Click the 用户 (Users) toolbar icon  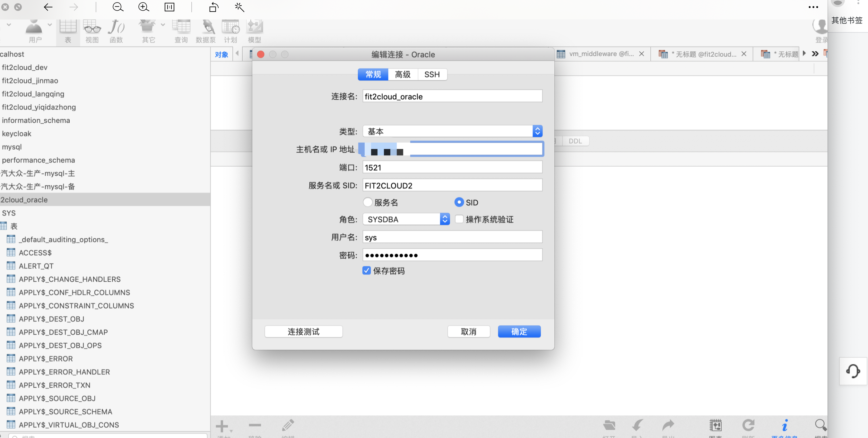(35, 31)
